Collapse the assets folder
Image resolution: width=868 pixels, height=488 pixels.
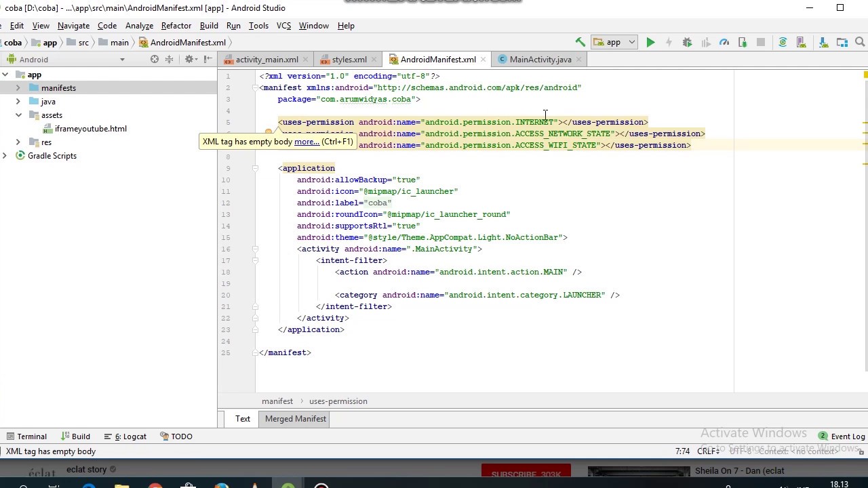coord(18,115)
